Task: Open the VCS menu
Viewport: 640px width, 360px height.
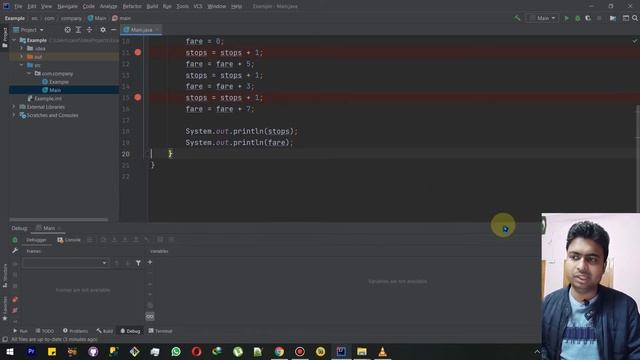Action: coord(198,6)
